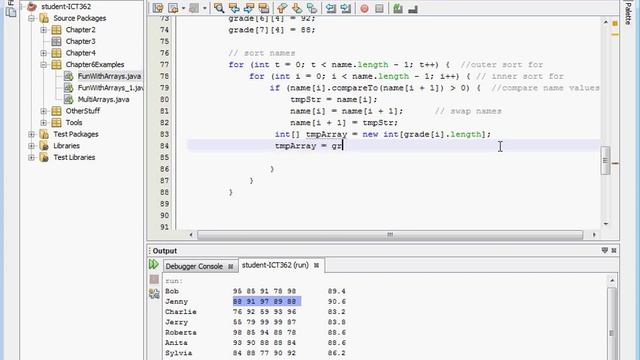640x360 pixels.
Task: Click the red Start Macro Recording icon
Action: [x=364, y=8]
